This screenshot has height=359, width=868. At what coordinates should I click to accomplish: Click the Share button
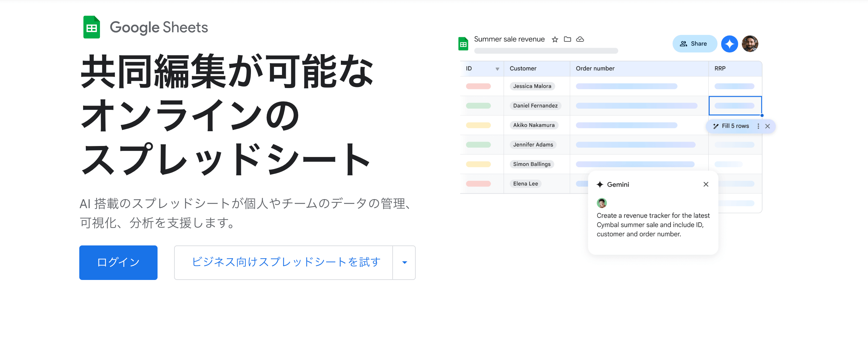coord(694,44)
